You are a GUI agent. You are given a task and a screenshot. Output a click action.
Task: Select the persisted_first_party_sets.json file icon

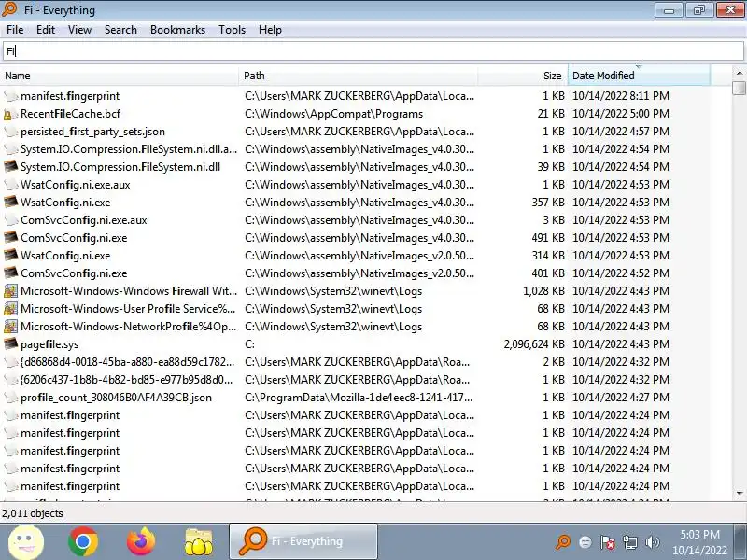click(10, 132)
